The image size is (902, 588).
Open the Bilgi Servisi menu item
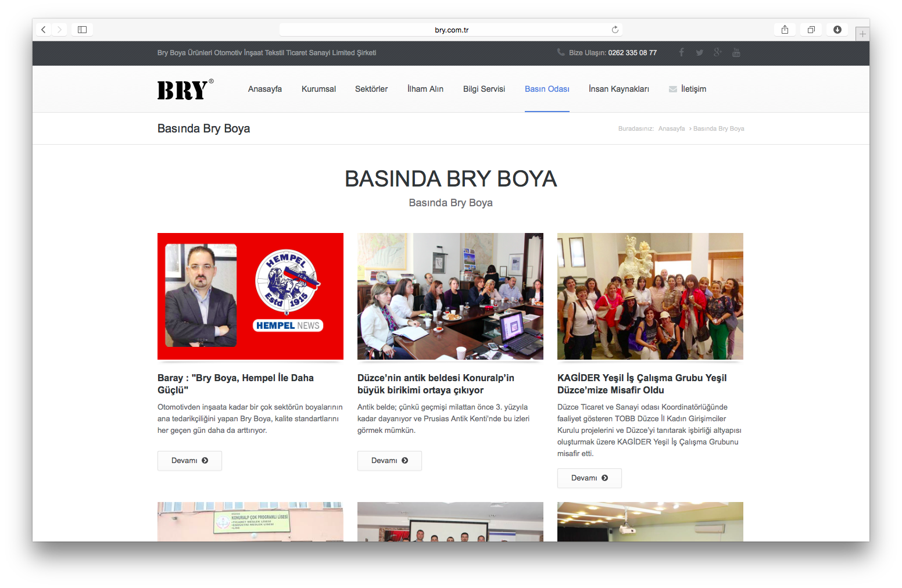(484, 89)
